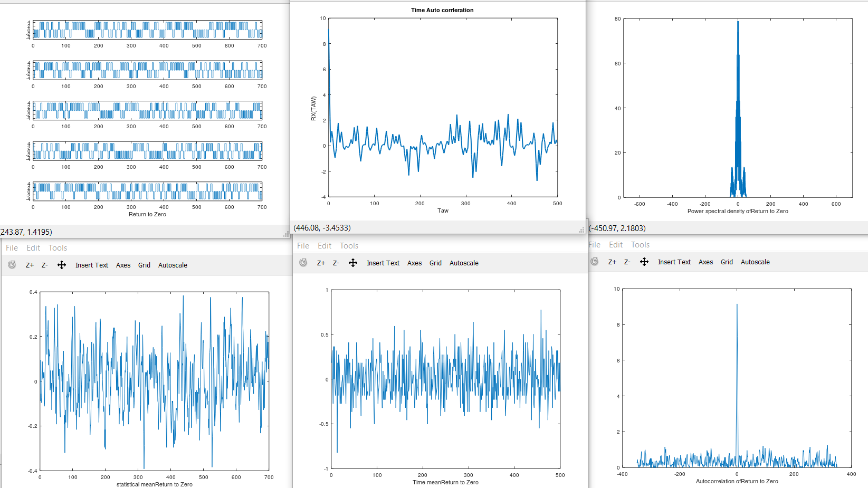Activate the pan tool in the statistical mean figure
The width and height of the screenshot is (868, 488).
point(62,264)
